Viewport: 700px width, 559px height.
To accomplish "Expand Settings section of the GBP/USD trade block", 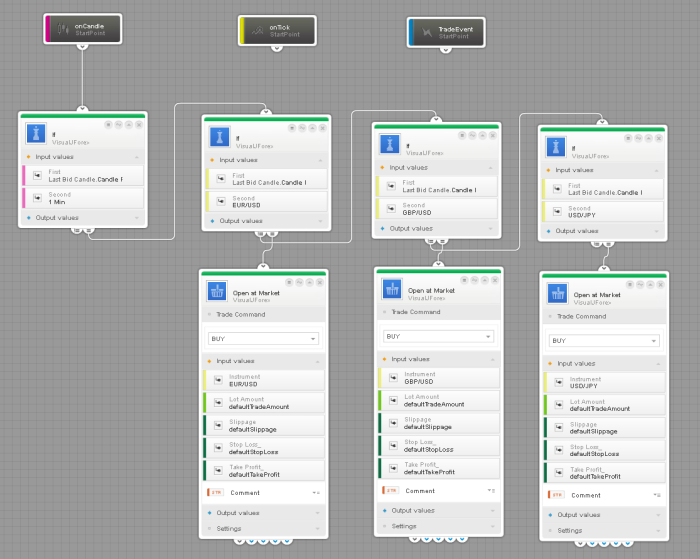I will [x=437, y=526].
